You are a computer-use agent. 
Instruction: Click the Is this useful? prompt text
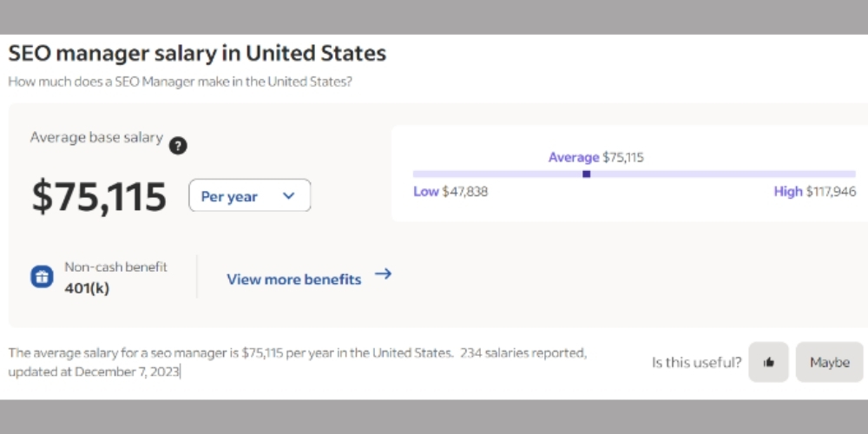696,363
